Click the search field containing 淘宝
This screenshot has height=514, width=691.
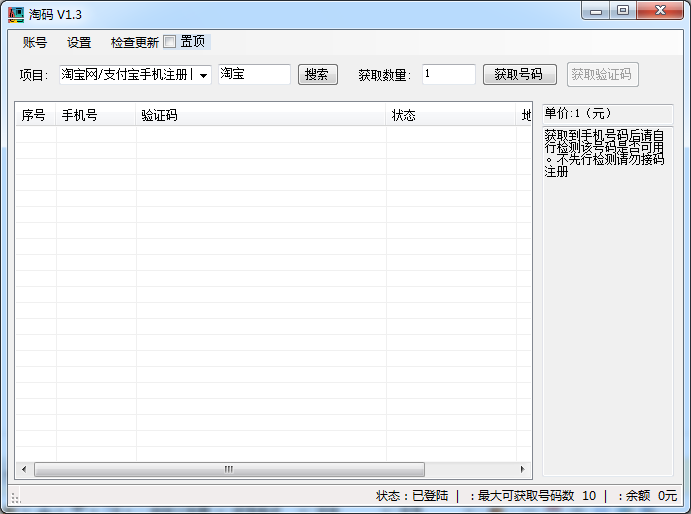point(254,75)
